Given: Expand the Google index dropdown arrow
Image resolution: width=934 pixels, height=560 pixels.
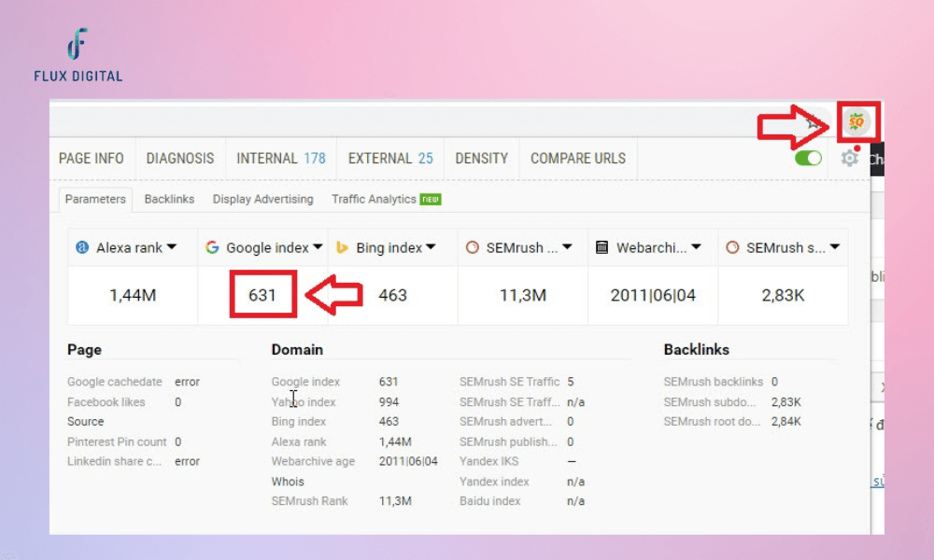Looking at the screenshot, I should 318,246.
